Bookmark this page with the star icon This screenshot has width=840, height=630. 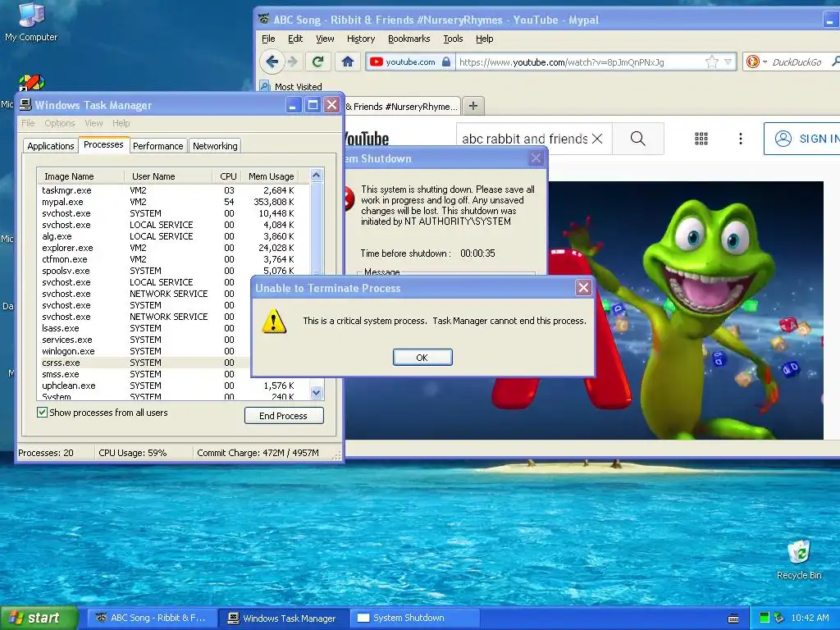(711, 62)
